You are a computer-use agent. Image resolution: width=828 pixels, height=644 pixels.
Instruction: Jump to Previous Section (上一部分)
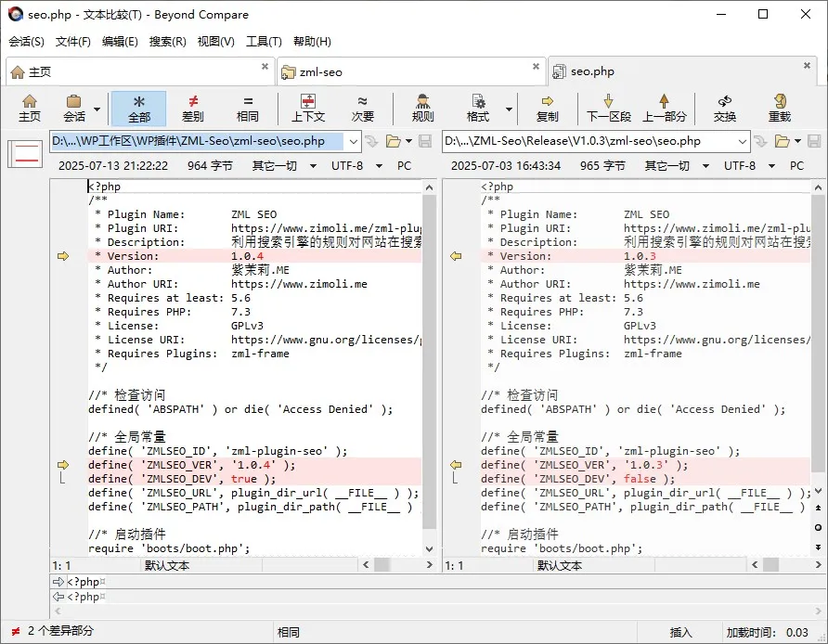(x=665, y=109)
